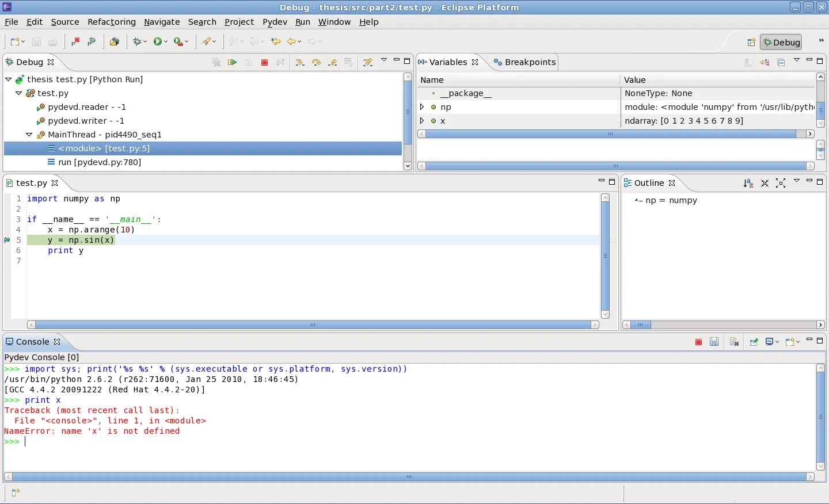Open the Pydev menu
The height and width of the screenshot is (504, 829).
(275, 22)
